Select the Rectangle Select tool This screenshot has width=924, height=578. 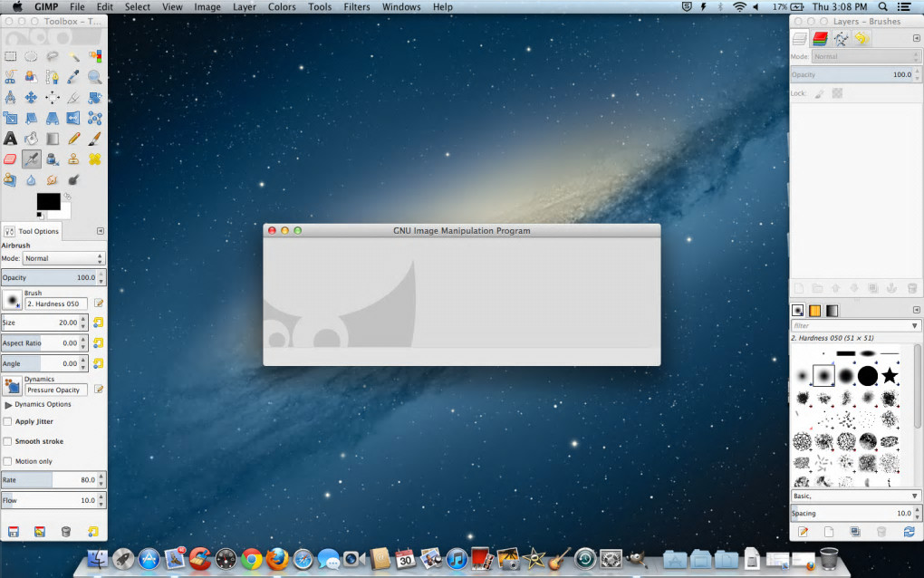[10, 56]
